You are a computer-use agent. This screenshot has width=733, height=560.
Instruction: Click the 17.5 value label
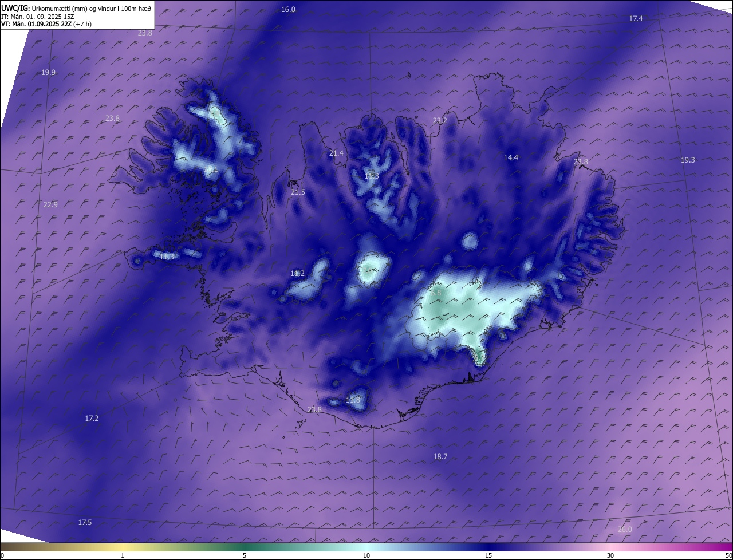point(85,523)
